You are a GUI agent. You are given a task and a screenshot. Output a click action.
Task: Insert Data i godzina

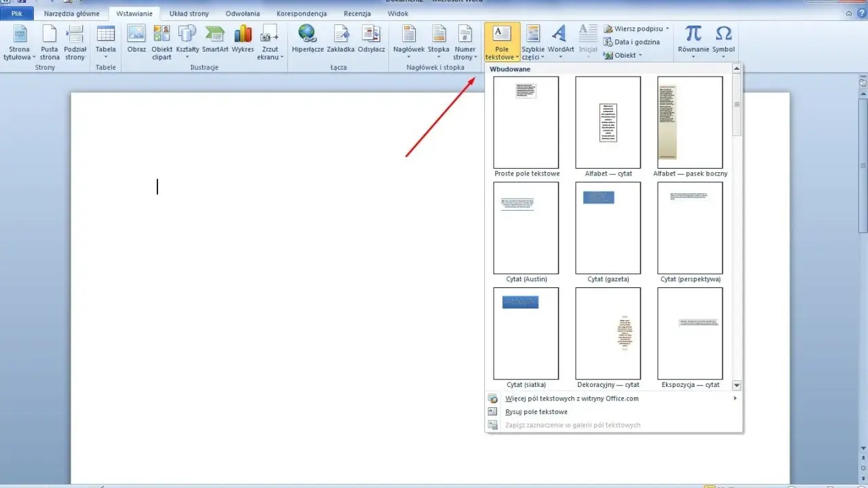tap(631, 42)
